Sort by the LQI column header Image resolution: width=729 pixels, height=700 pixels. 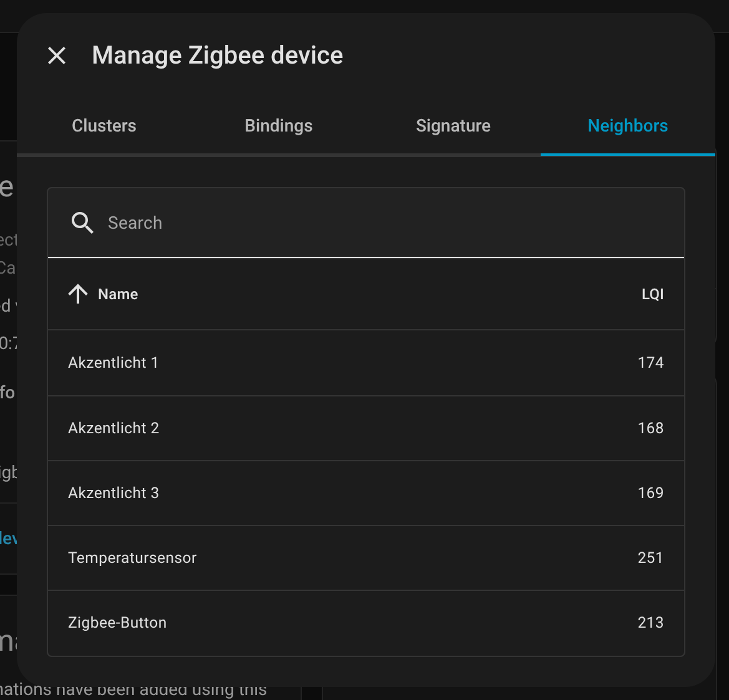[x=652, y=294]
